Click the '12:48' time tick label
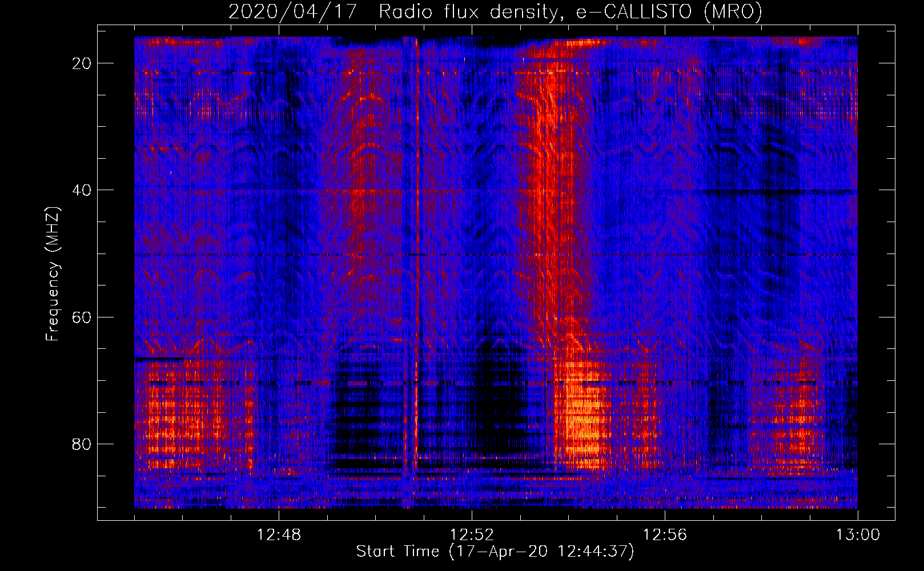This screenshot has width=924, height=571. (x=279, y=535)
